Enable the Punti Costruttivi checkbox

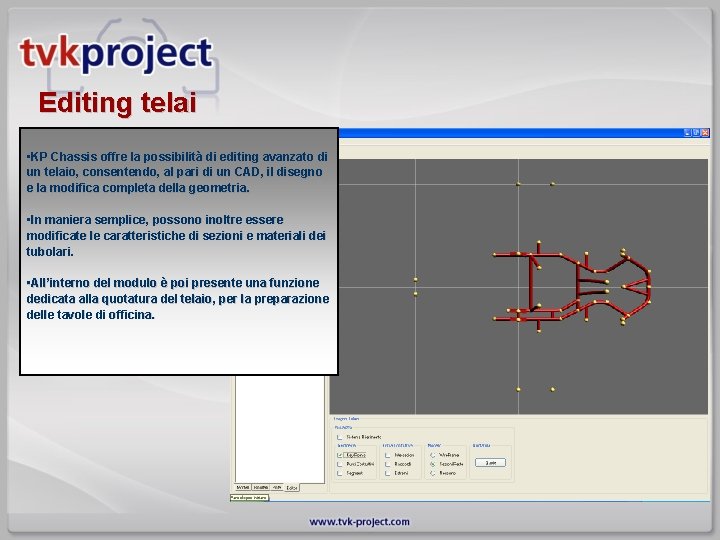340,464
